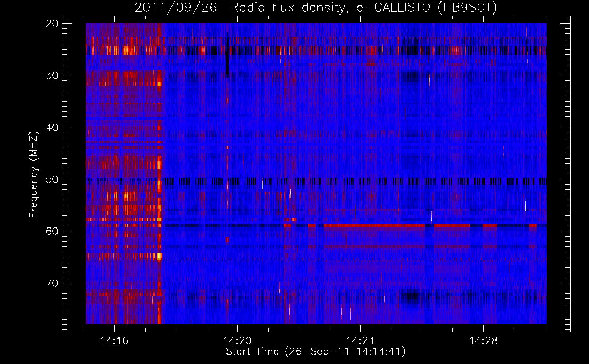The image size is (589, 364).
Task: Click the time axis tick label "14:24"
Action: tap(360, 341)
